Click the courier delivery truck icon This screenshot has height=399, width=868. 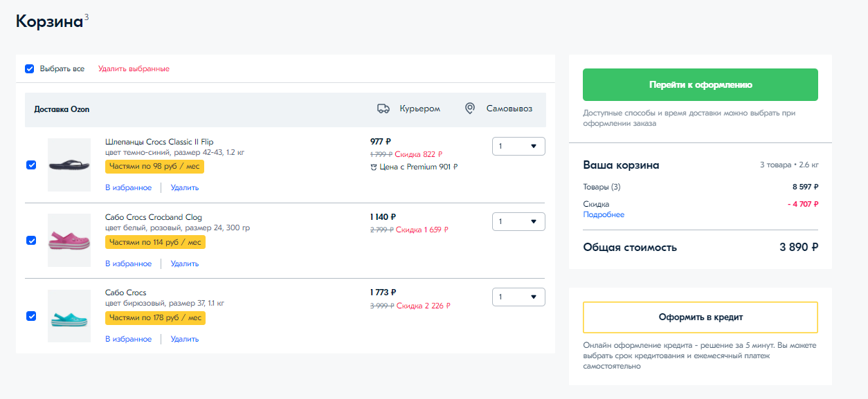coord(383,109)
